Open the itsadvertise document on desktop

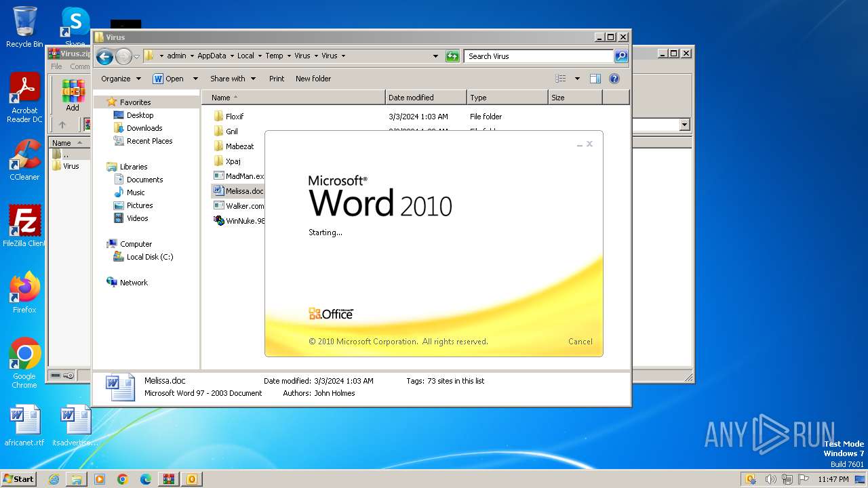click(x=75, y=426)
